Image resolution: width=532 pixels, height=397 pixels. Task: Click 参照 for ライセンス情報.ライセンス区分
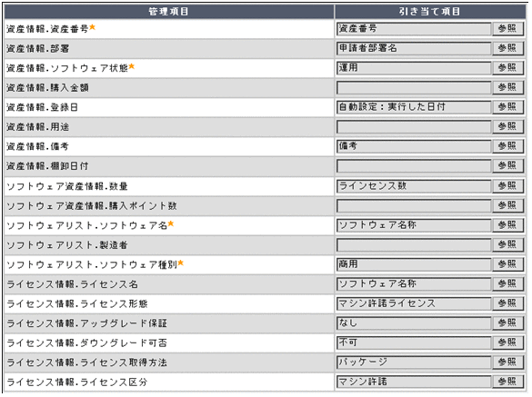[x=507, y=382]
